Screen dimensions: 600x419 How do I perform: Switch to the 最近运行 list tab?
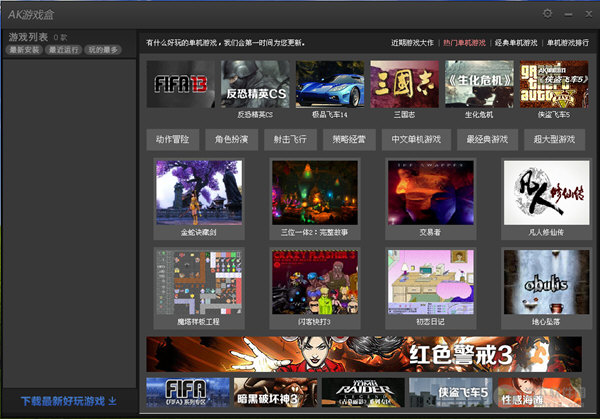(x=63, y=49)
